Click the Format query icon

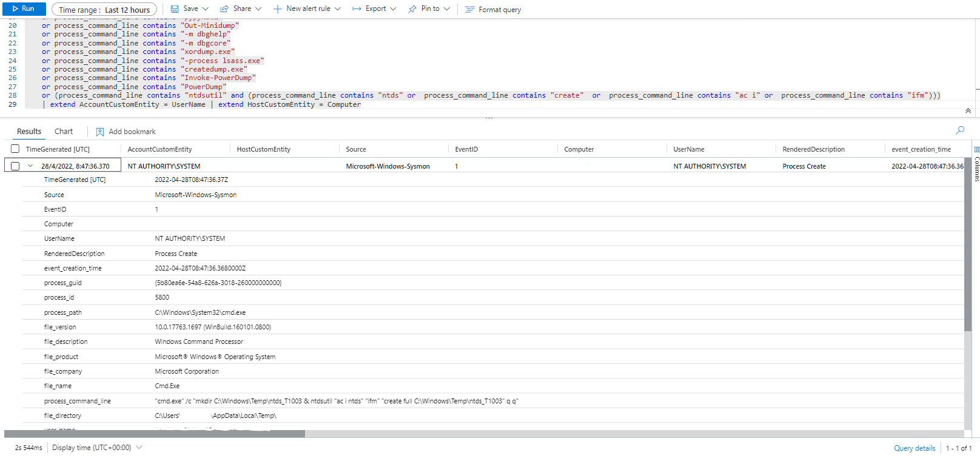click(x=469, y=10)
